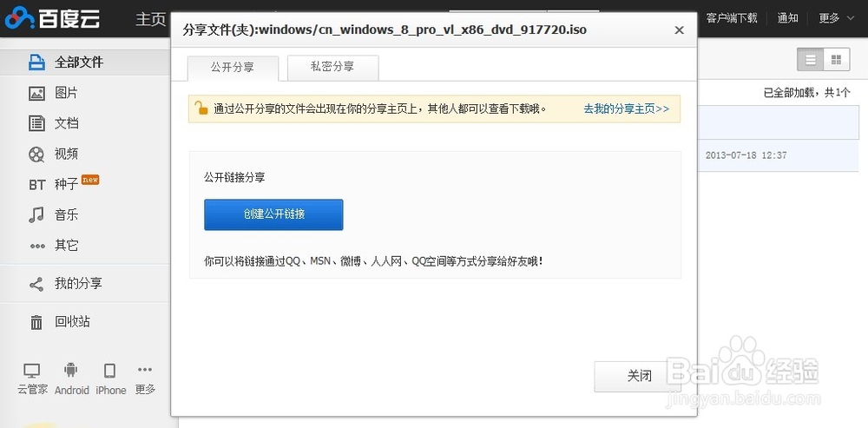Screen dimensions: 868x428
Task: Open 去我的分享主页 link
Action: [627, 109]
